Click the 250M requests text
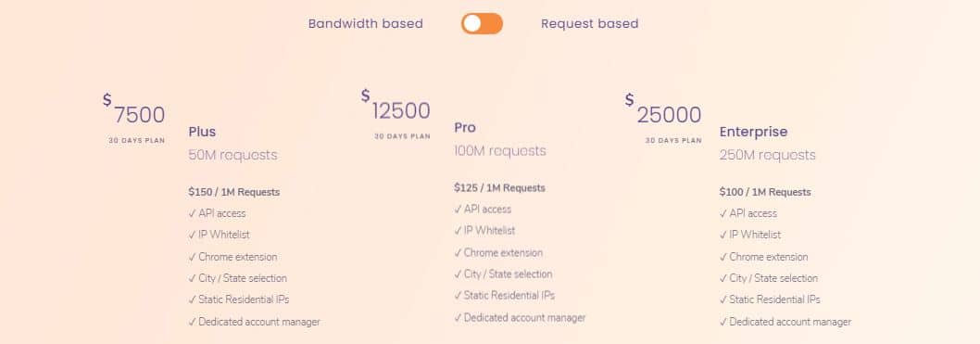The width and height of the screenshot is (980, 344). (x=768, y=155)
